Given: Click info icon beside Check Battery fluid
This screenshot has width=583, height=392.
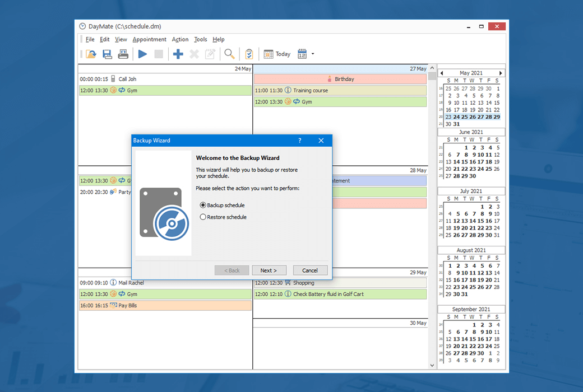Looking at the screenshot, I should coord(288,294).
